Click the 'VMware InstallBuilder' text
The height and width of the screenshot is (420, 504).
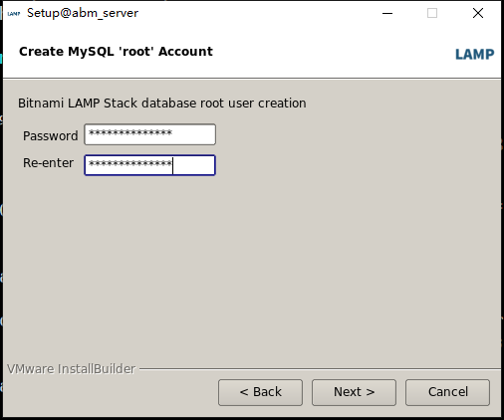72,369
